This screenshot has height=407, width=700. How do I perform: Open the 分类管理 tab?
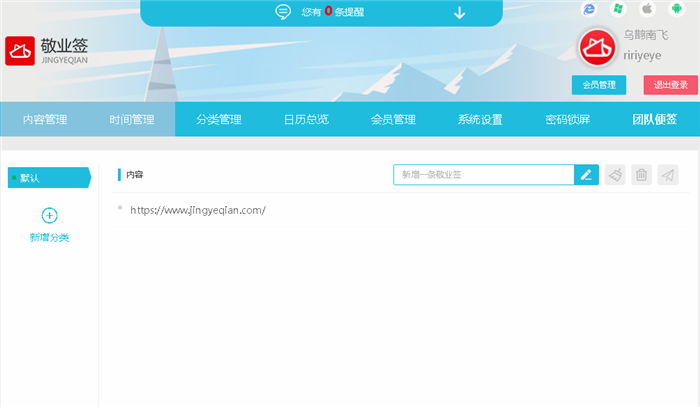(x=219, y=119)
